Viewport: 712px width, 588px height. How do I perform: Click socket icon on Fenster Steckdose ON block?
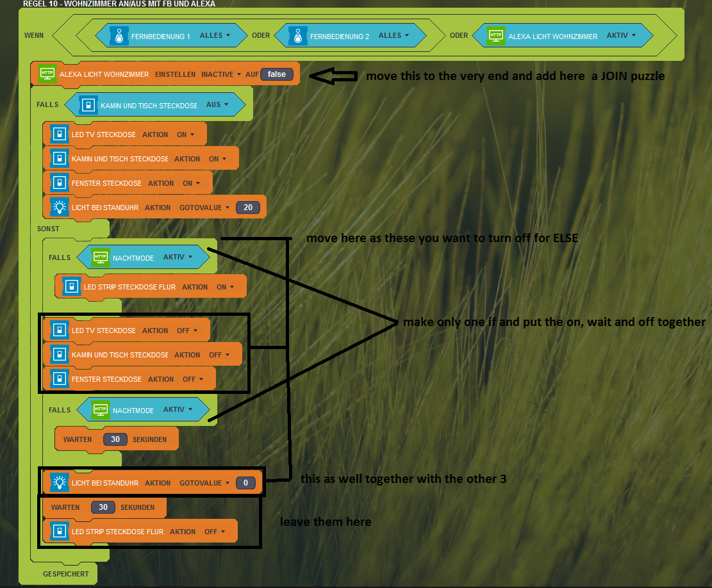click(59, 183)
